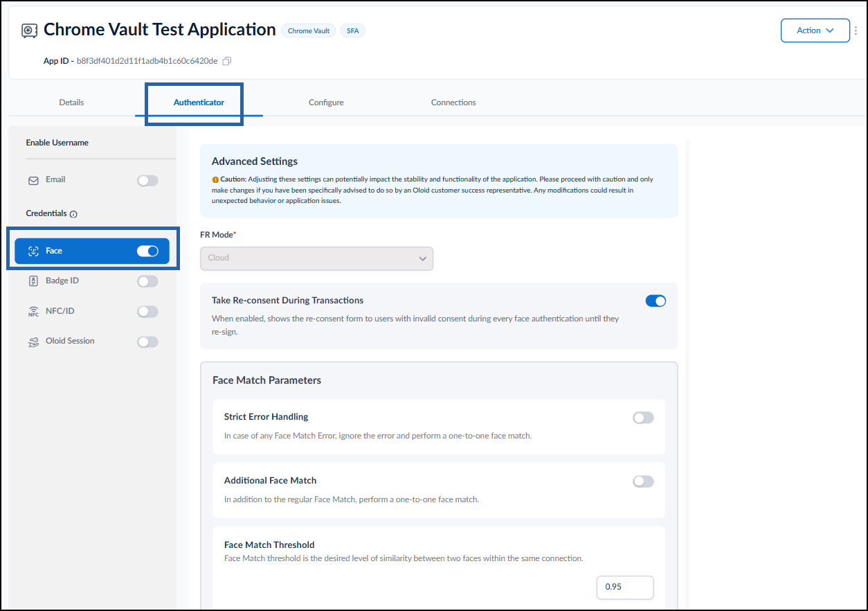
Task: Switch to the Connections tab
Action: [453, 103]
